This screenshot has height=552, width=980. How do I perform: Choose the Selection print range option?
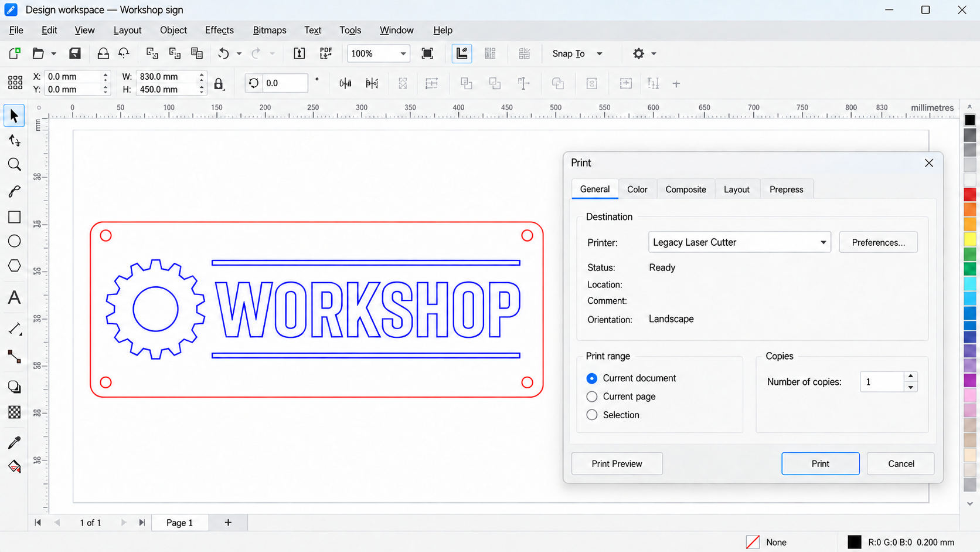coord(592,415)
